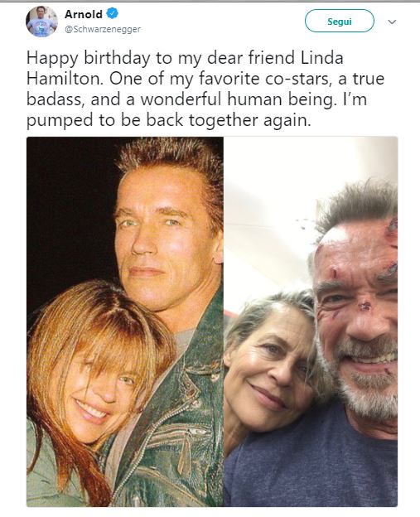Open the Arnold display name link
420x517 pixels.
pyautogui.click(x=84, y=14)
